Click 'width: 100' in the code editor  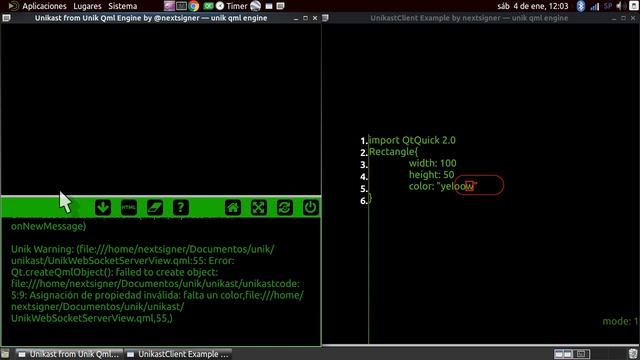[x=433, y=163]
